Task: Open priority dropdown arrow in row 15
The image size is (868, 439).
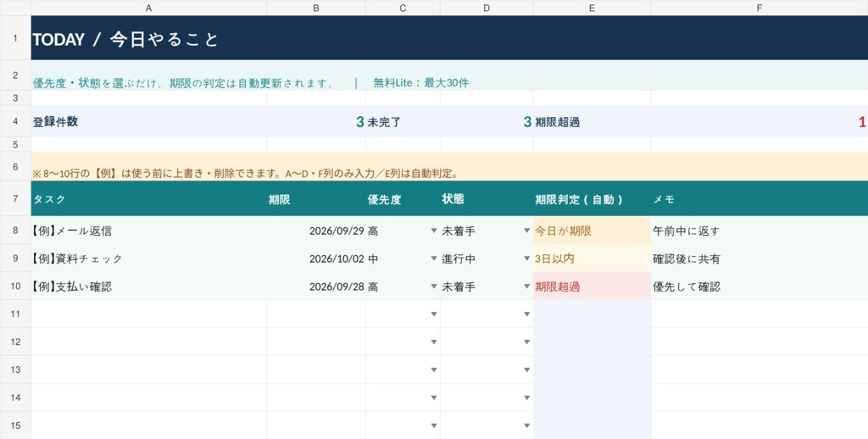Action: (434, 425)
